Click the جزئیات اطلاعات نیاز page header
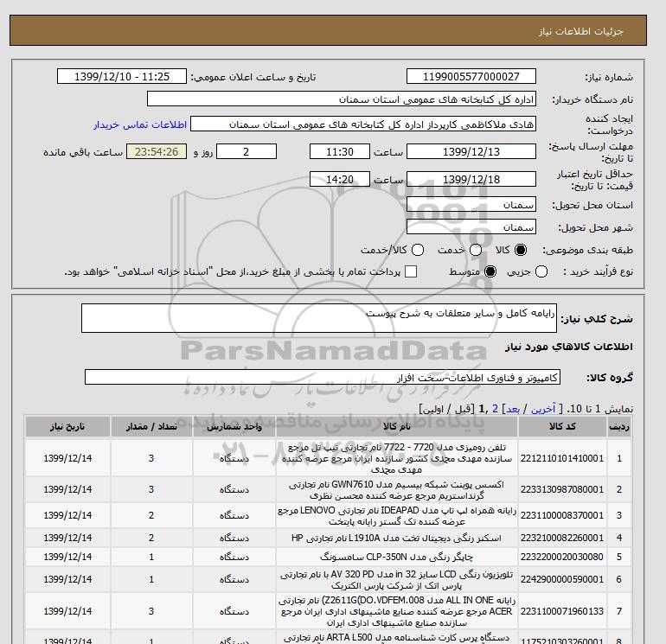Viewport: 666px width, 644px height. point(580,31)
